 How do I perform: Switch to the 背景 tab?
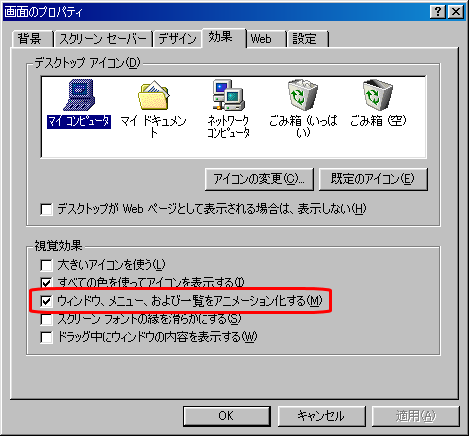coord(32,39)
